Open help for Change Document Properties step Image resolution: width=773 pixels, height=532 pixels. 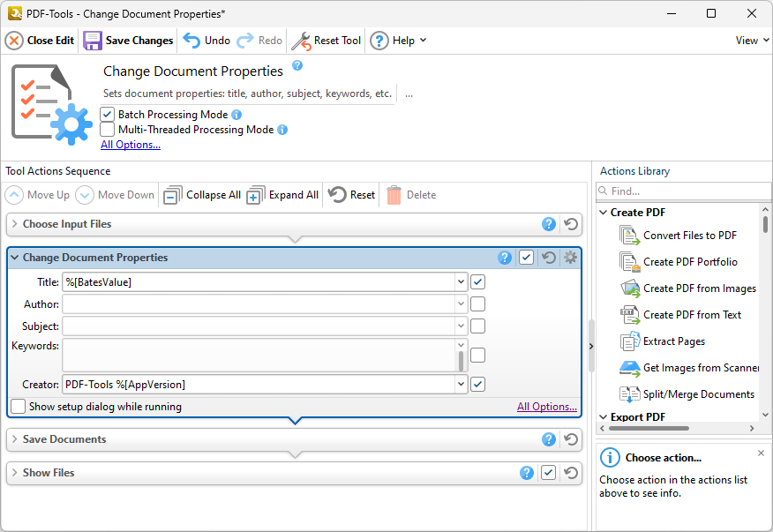[505, 258]
